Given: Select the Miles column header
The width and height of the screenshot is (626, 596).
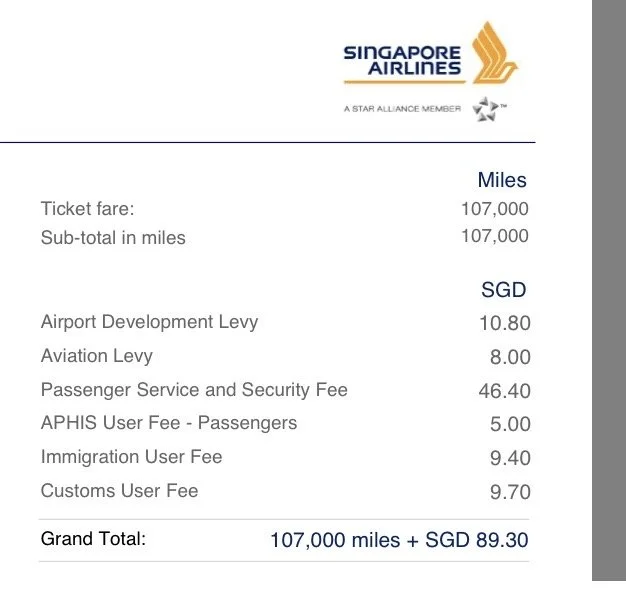Looking at the screenshot, I should pyautogui.click(x=502, y=180).
